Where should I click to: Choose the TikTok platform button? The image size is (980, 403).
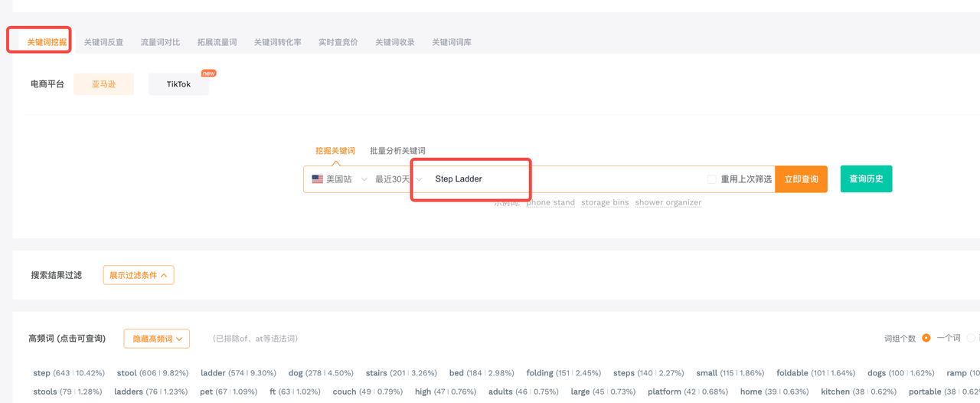click(178, 84)
